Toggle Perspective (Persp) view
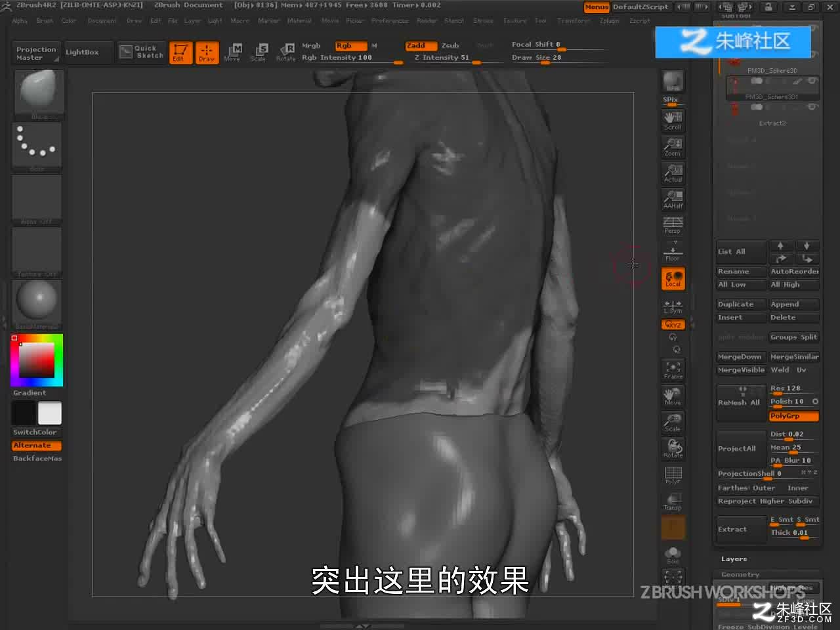The image size is (840, 630). coord(673,225)
